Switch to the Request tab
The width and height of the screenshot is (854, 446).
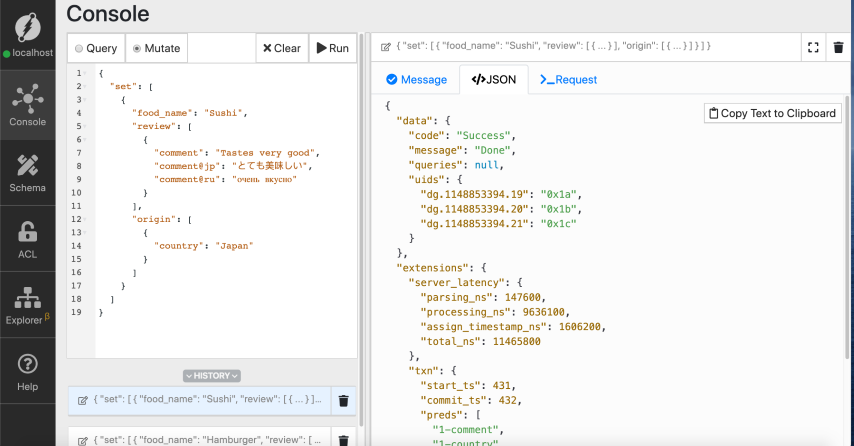(568, 80)
